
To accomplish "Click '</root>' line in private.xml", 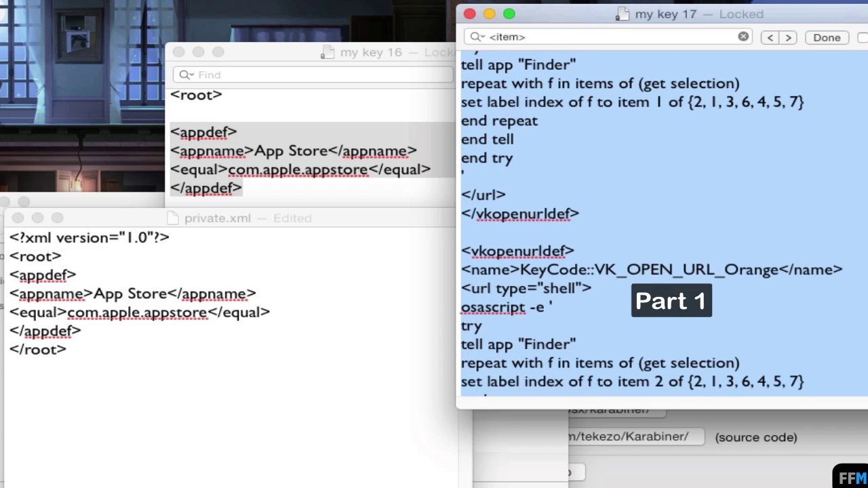I will point(37,350).
